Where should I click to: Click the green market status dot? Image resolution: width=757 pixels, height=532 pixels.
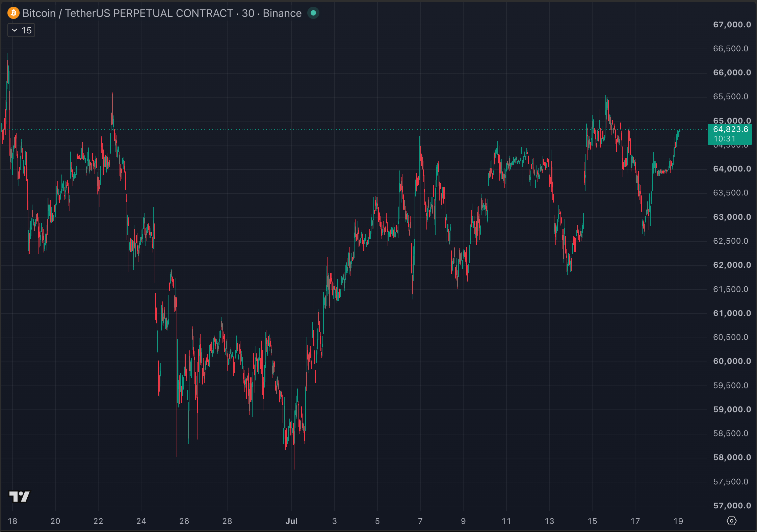click(x=313, y=13)
